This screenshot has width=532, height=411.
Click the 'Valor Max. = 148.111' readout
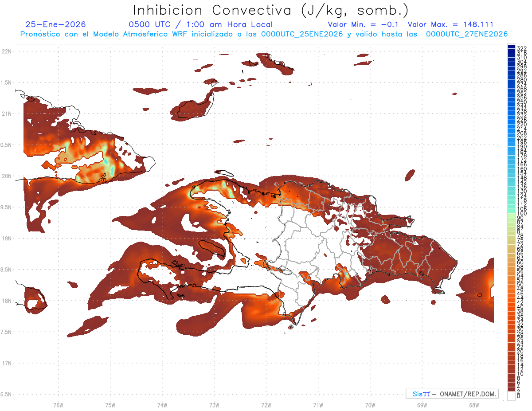(450, 24)
